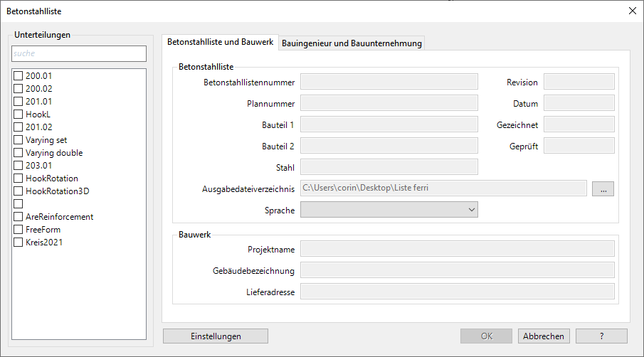Open the Einstellungen settings button

tap(216, 336)
